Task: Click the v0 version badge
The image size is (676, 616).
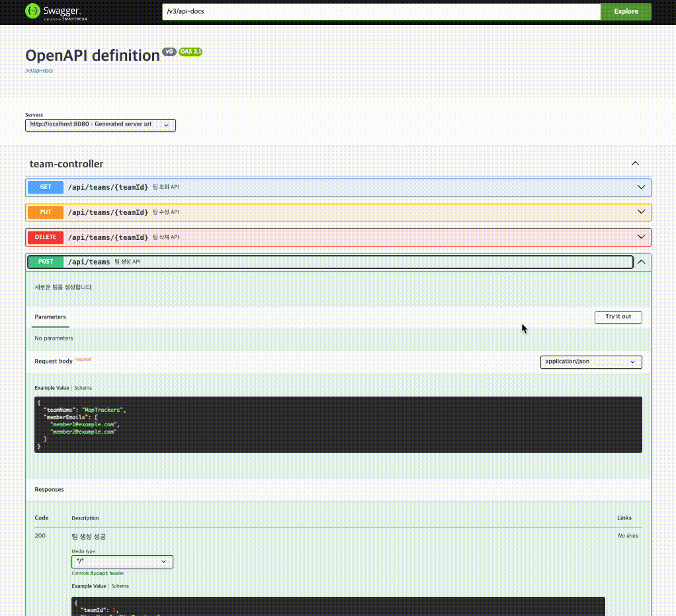Action: point(169,52)
